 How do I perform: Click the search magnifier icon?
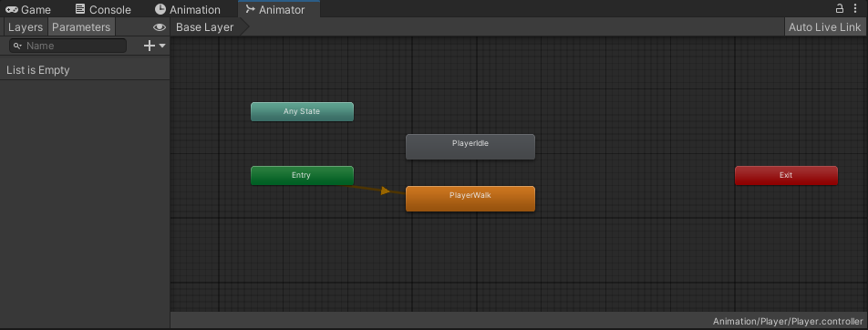point(17,46)
